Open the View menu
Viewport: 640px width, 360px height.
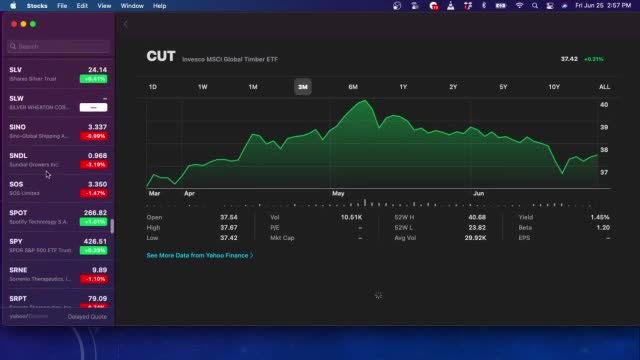click(104, 6)
